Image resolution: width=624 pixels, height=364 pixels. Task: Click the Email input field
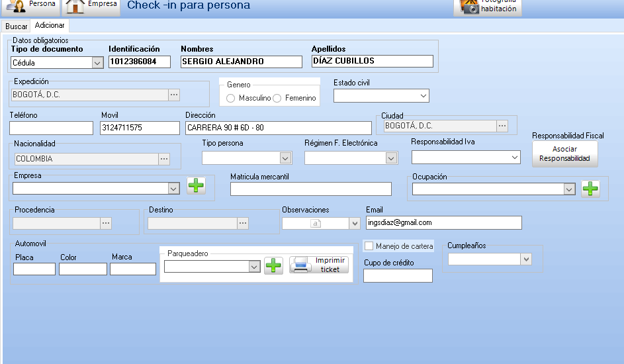[443, 223]
